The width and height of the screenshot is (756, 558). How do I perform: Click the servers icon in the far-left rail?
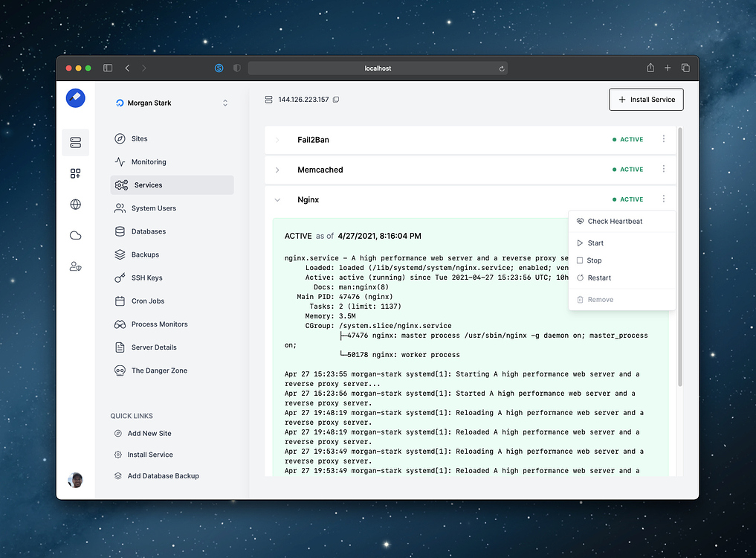(75, 143)
